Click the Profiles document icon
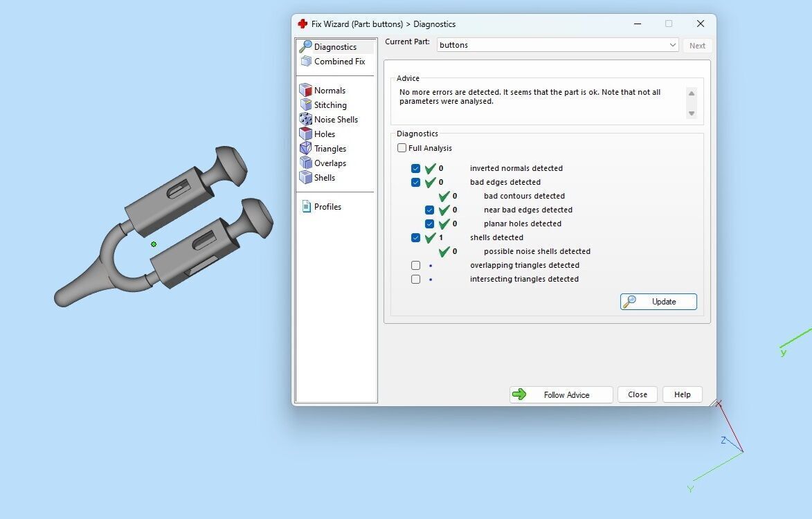Screen dimensions: 812x519 coord(306,206)
